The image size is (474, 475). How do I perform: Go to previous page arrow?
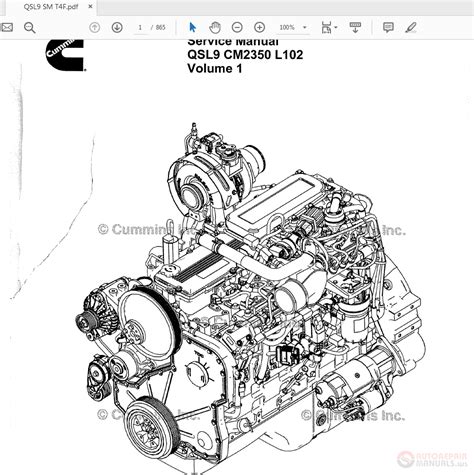click(95, 27)
